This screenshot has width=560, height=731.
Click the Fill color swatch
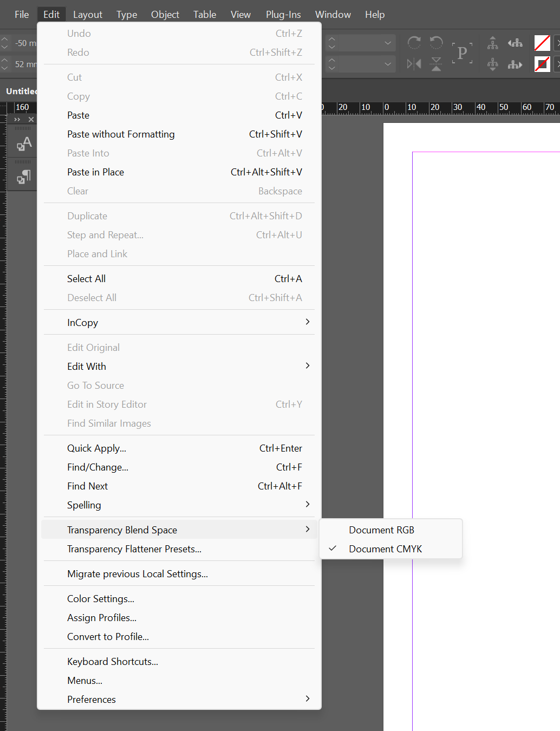point(542,43)
